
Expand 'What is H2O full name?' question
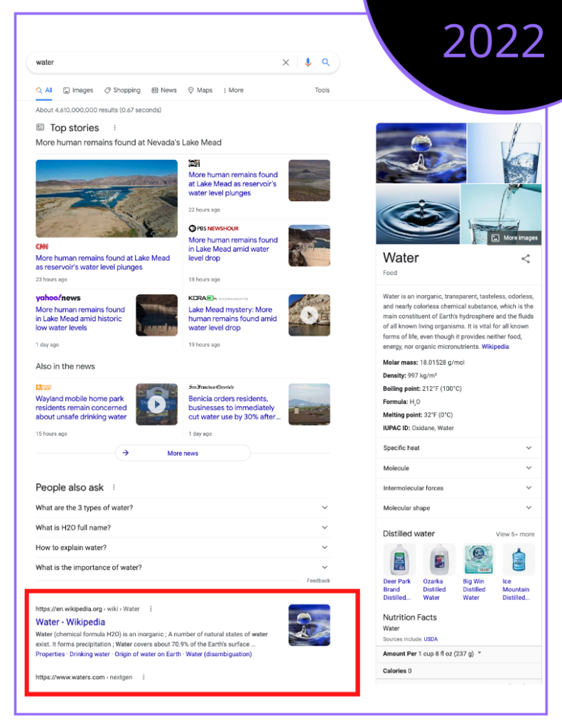tap(183, 528)
